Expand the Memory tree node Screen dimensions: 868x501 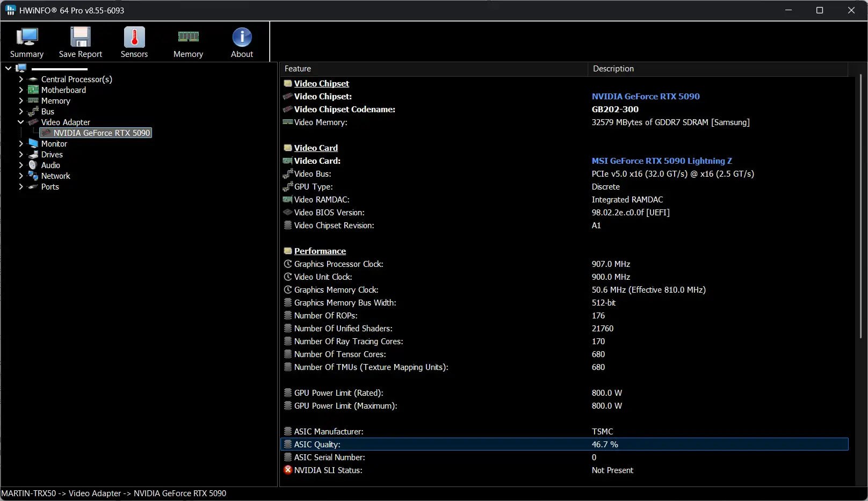click(21, 100)
